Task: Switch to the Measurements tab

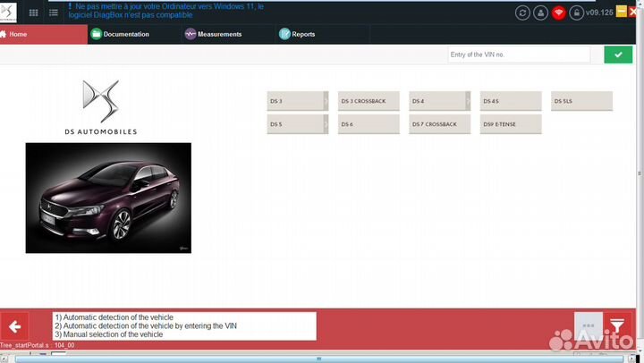Action: pyautogui.click(x=228, y=34)
